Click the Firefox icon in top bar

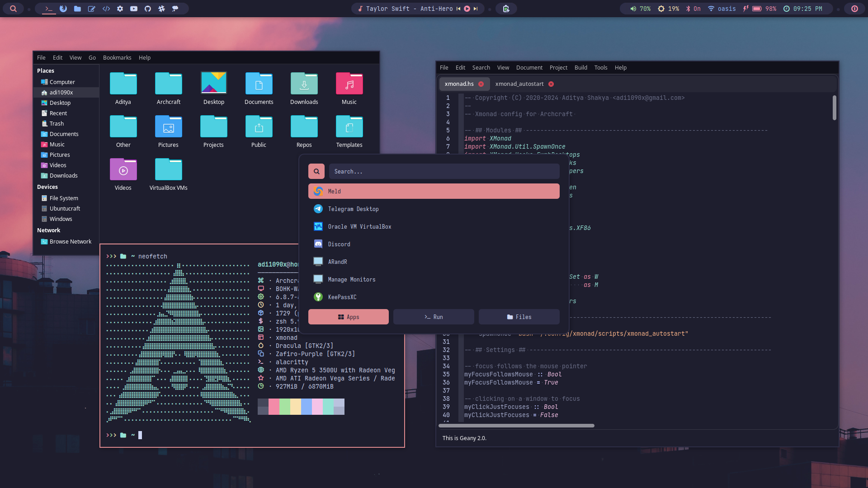63,9
